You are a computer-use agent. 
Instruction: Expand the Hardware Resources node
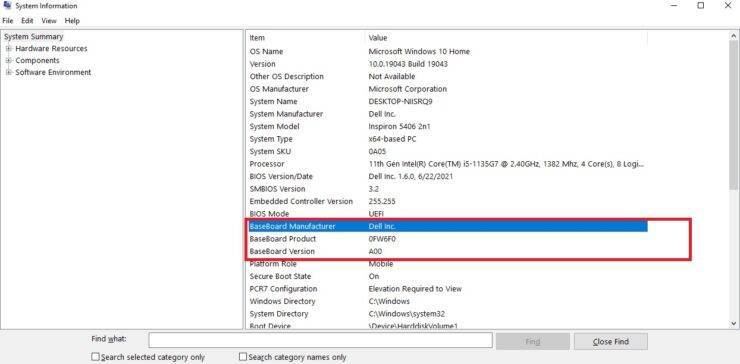[x=8, y=49]
